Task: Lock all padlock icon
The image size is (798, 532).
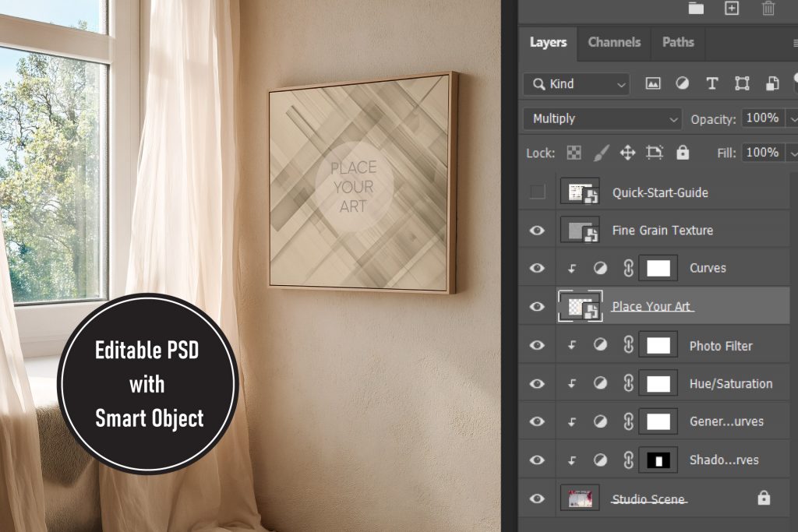Action: [683, 153]
